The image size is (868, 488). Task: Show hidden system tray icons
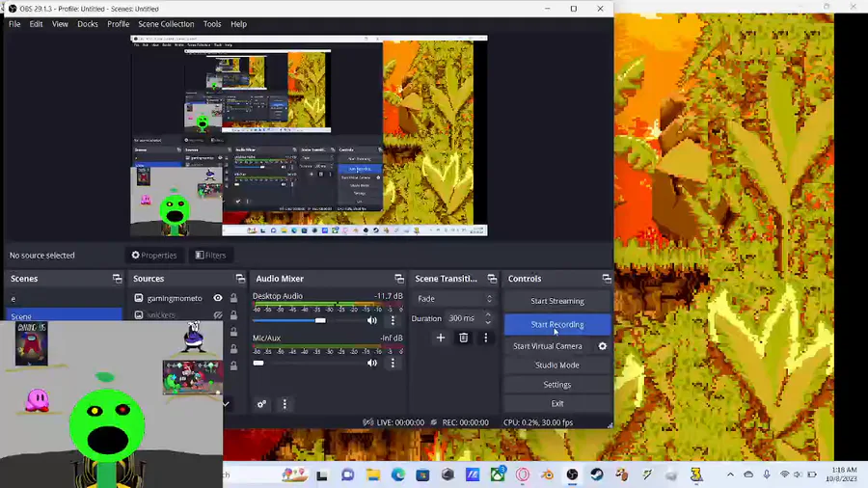coord(730,474)
